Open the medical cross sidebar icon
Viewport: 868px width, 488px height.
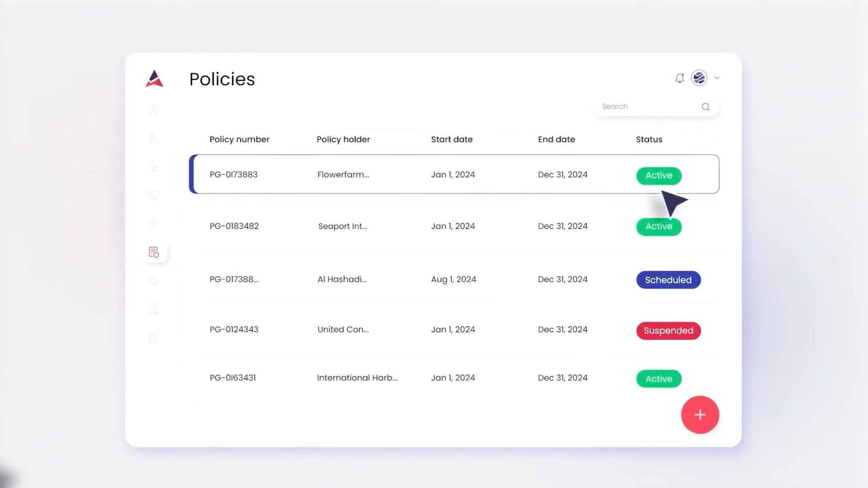pyautogui.click(x=153, y=281)
